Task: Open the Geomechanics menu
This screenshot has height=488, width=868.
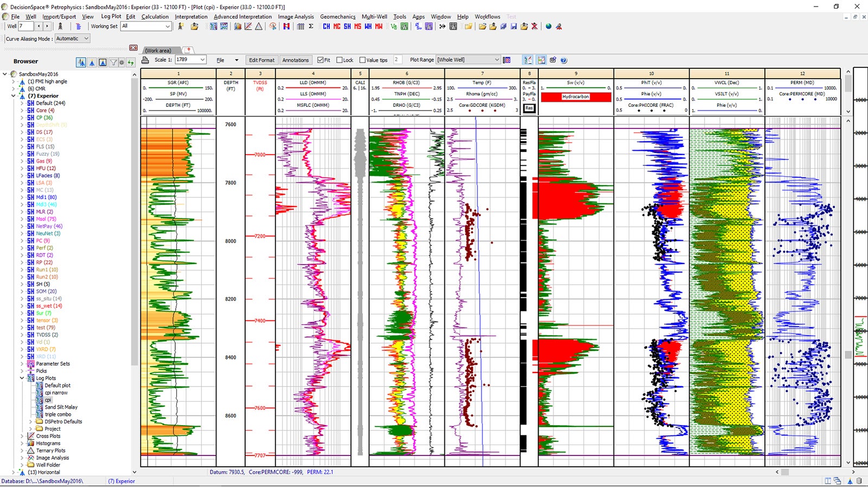Action: pos(338,17)
